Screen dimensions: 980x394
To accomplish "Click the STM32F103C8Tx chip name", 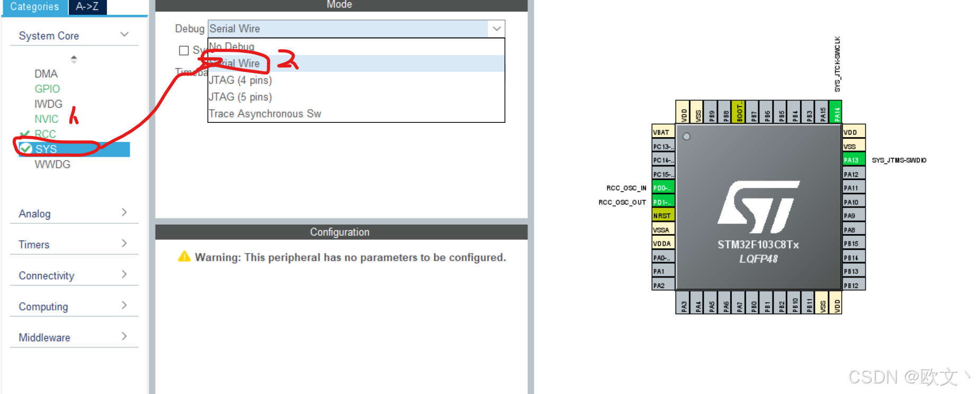I will pyautogui.click(x=758, y=245).
